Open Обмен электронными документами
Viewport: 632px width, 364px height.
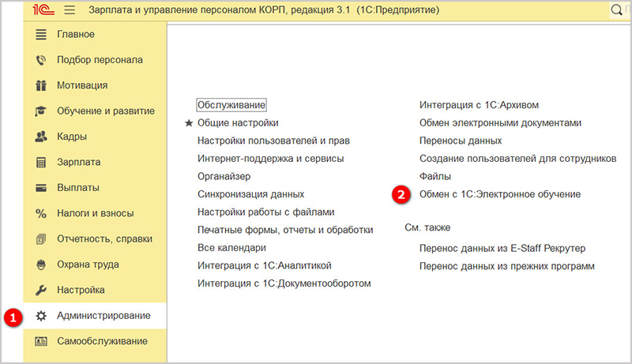pyautogui.click(x=500, y=123)
